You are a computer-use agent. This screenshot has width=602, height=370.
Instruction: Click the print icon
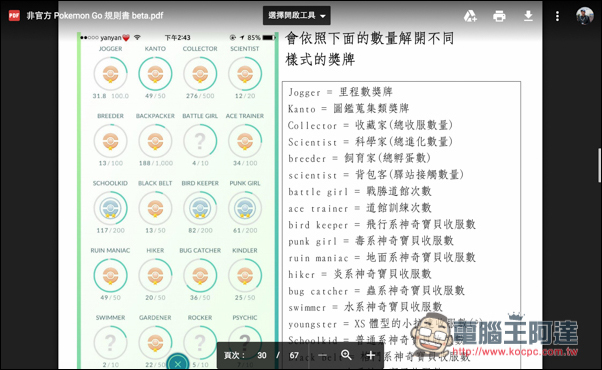pyautogui.click(x=499, y=16)
